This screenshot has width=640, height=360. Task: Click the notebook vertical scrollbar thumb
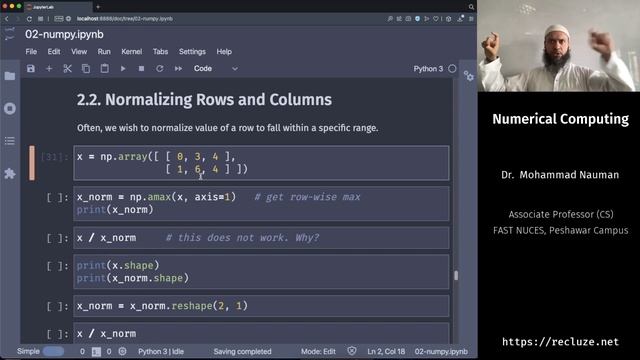tap(456, 276)
